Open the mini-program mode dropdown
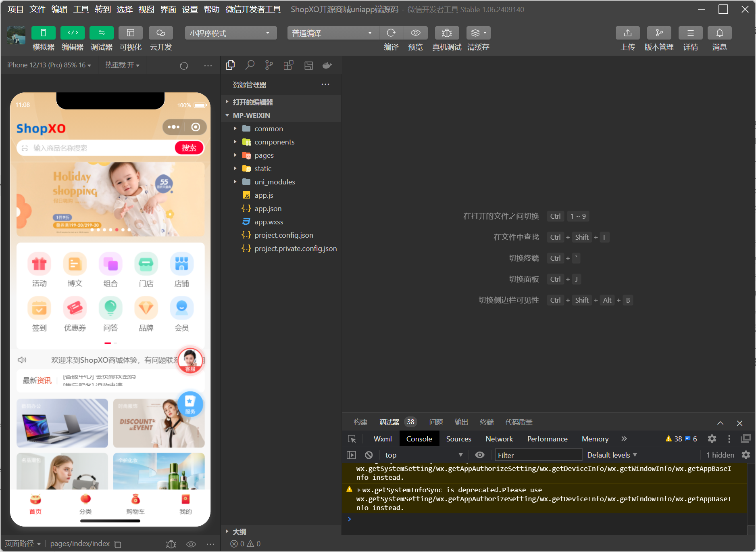 coord(231,33)
